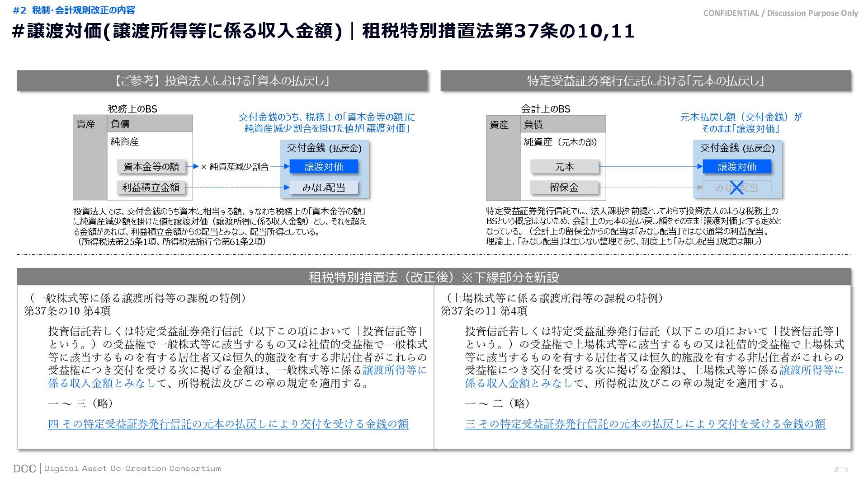868x488 pixels.
Task: Click the blue '譲渡対価' box in left diagram
Action: pyautogui.click(x=324, y=166)
